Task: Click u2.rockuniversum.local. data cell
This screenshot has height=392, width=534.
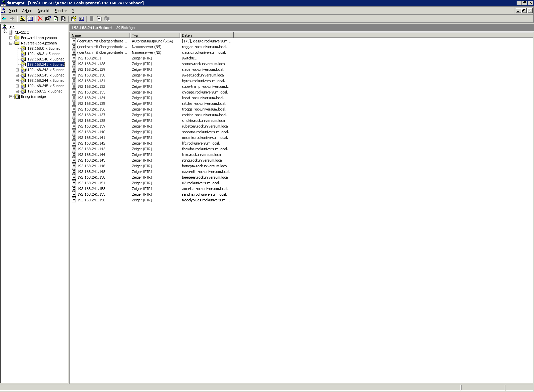Action: [x=201, y=183]
